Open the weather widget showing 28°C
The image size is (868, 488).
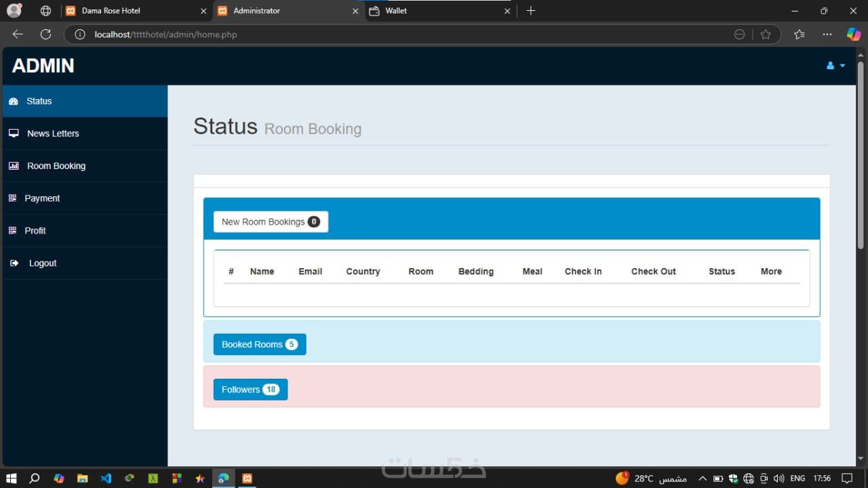651,478
